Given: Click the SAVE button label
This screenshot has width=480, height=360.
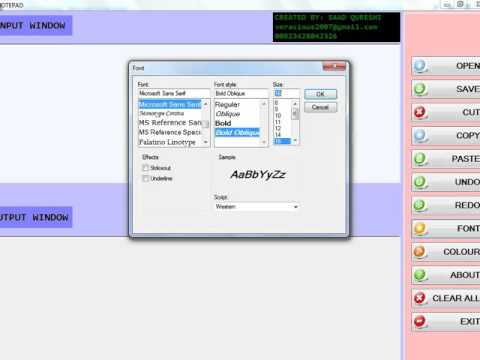Looking at the screenshot, I should pyautogui.click(x=468, y=89).
